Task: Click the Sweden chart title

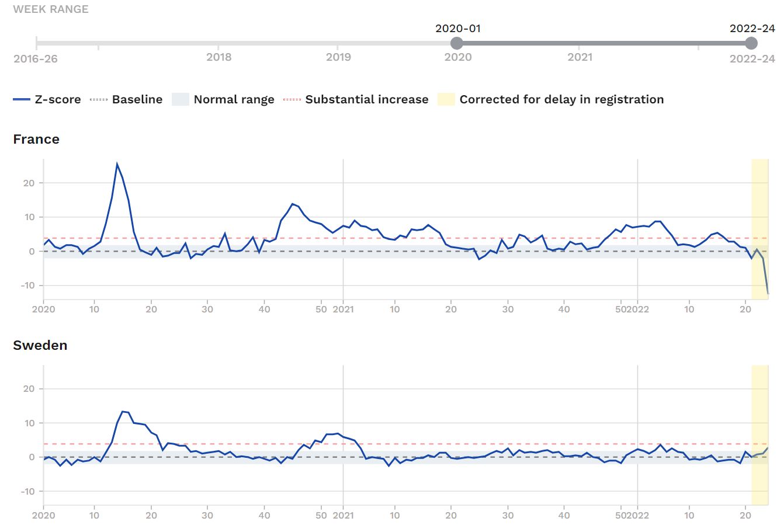Action: pos(40,346)
